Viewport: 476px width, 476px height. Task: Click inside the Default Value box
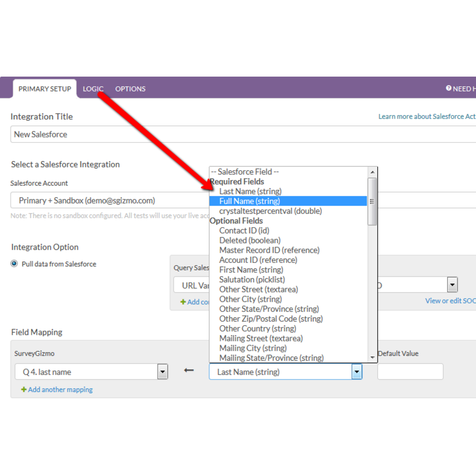tap(410, 372)
